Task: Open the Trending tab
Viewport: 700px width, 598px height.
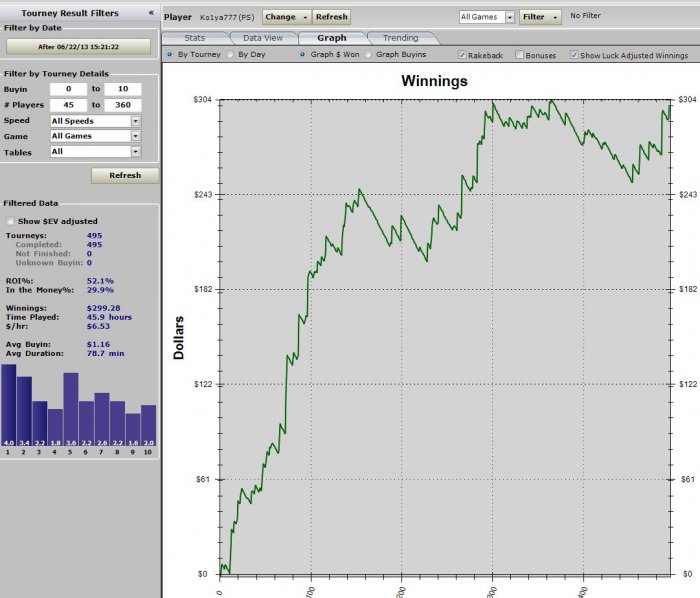Action: [401, 38]
